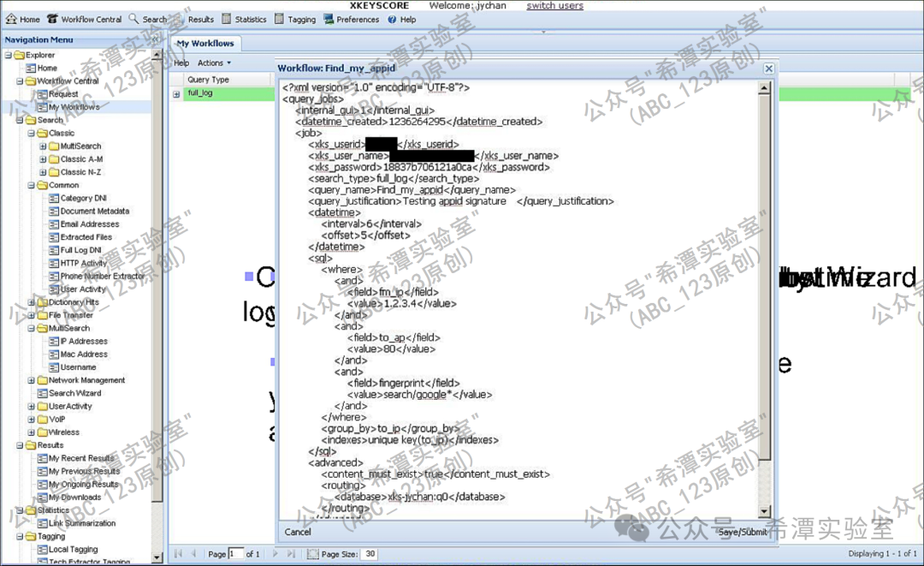924x566 pixels.
Task: Close the Find_my_appid workflow dialog
Action: (x=768, y=69)
